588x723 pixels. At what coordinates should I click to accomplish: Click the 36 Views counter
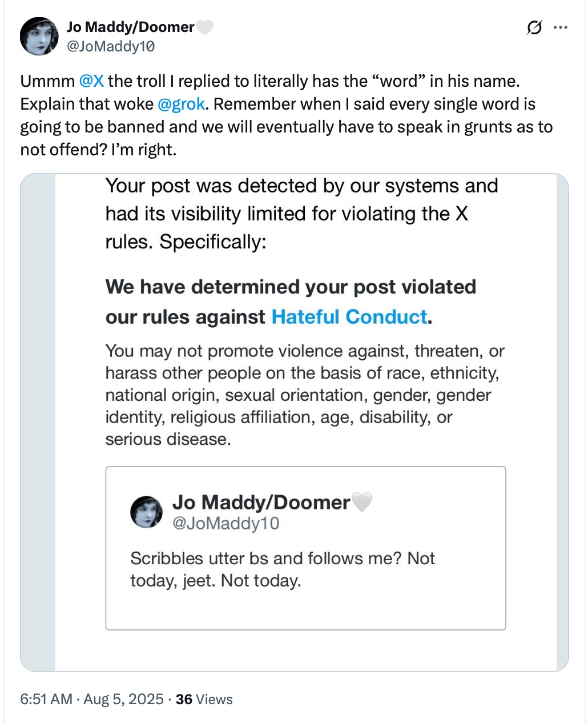[x=204, y=699]
